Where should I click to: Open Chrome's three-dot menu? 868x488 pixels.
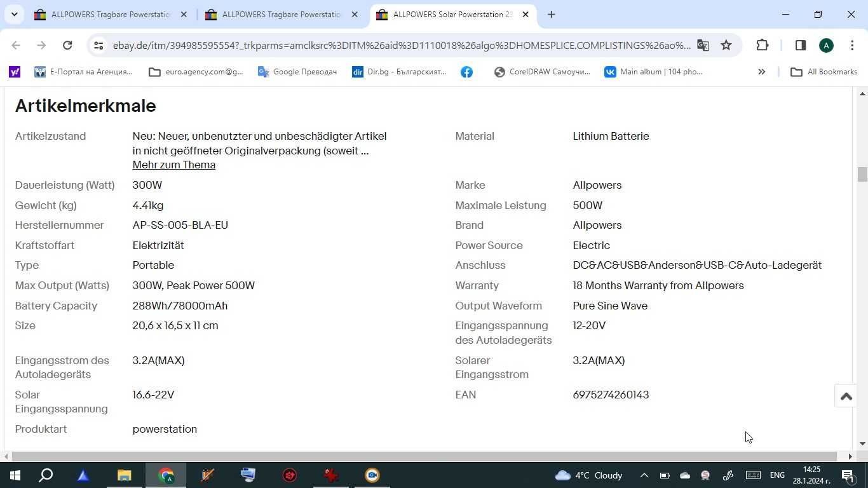pyautogui.click(x=851, y=45)
